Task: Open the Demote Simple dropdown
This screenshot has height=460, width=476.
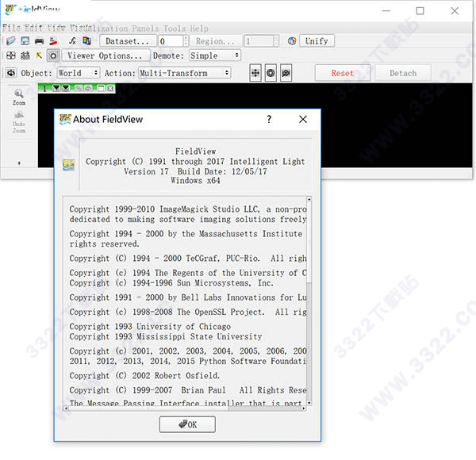Action: pos(215,56)
